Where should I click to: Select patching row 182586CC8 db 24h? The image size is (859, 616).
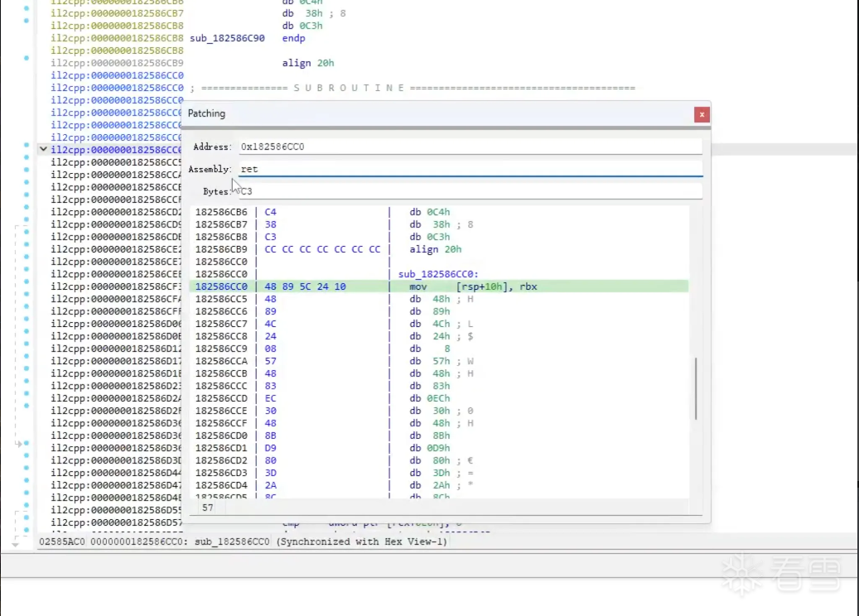pos(439,336)
